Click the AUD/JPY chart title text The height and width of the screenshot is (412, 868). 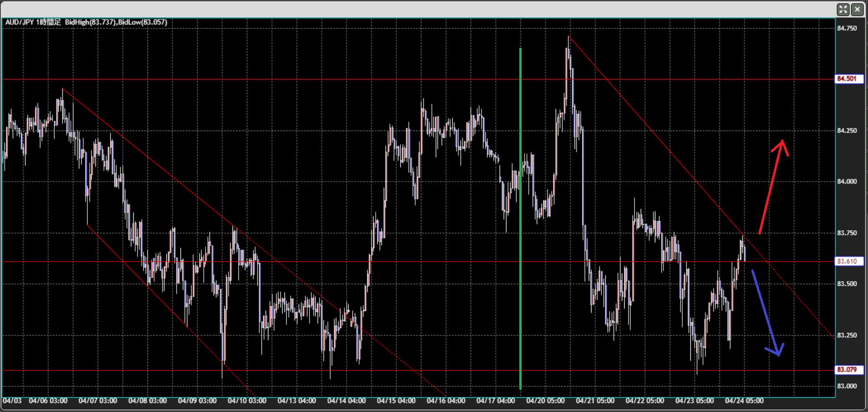(33, 22)
